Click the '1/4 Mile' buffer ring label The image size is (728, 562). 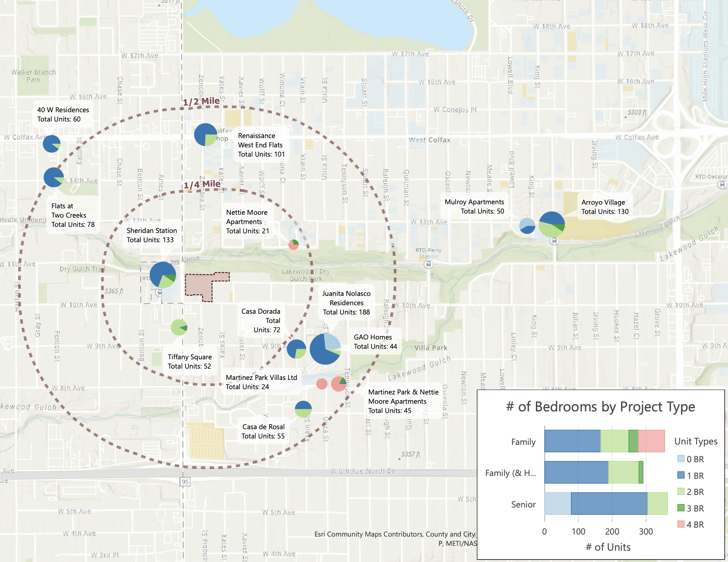click(x=202, y=185)
